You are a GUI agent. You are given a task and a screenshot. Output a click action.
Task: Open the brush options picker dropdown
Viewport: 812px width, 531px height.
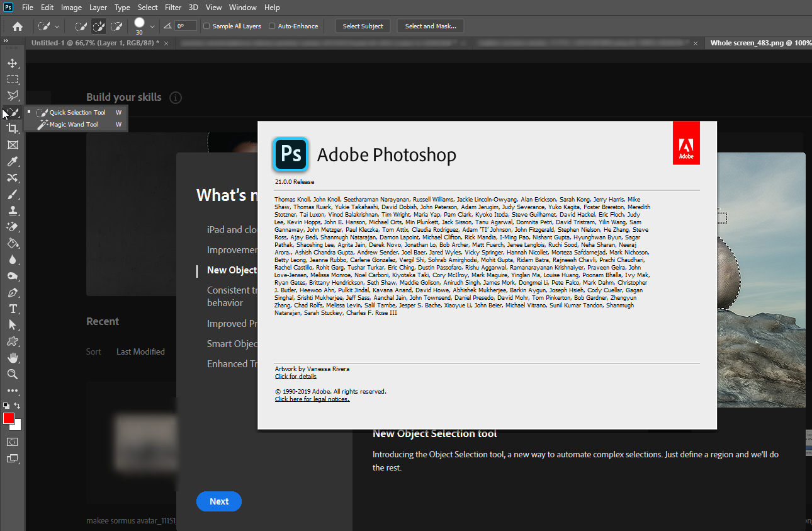pos(152,26)
